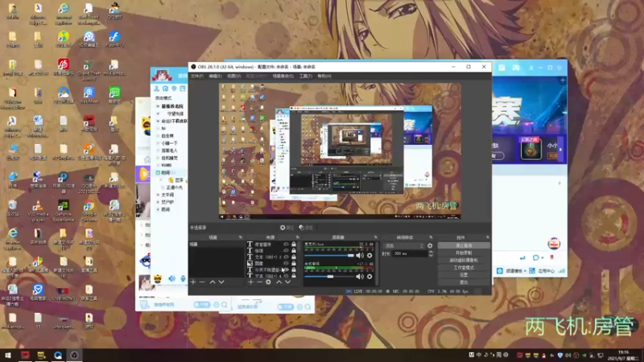Toggle lock on the first source
The image size is (644, 362).
tap(294, 244)
